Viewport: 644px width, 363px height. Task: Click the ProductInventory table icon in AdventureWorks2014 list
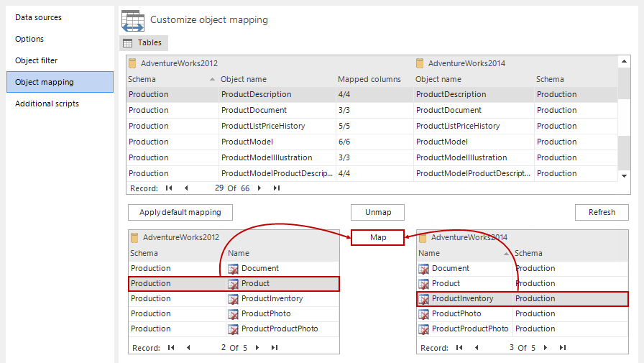pyautogui.click(x=423, y=299)
